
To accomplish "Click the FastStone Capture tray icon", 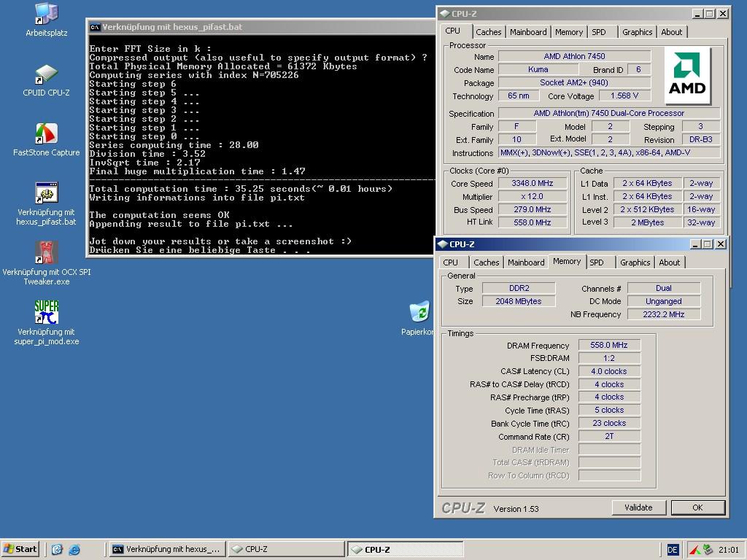I will [x=695, y=550].
